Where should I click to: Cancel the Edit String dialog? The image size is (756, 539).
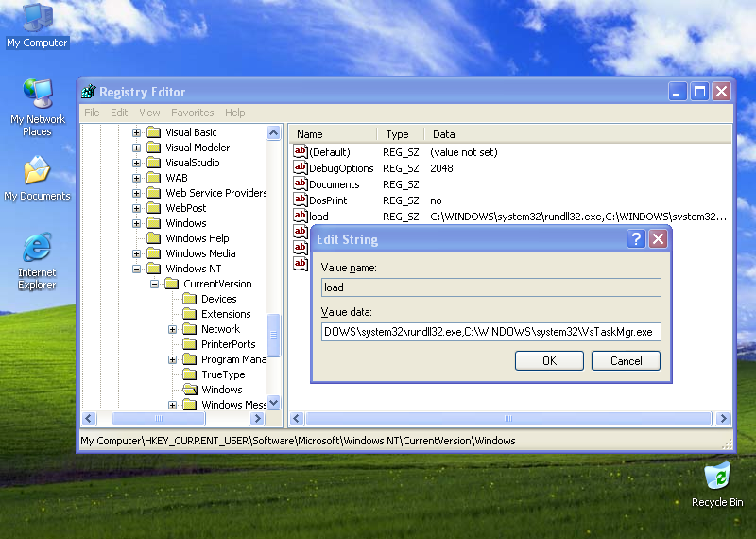tap(626, 360)
